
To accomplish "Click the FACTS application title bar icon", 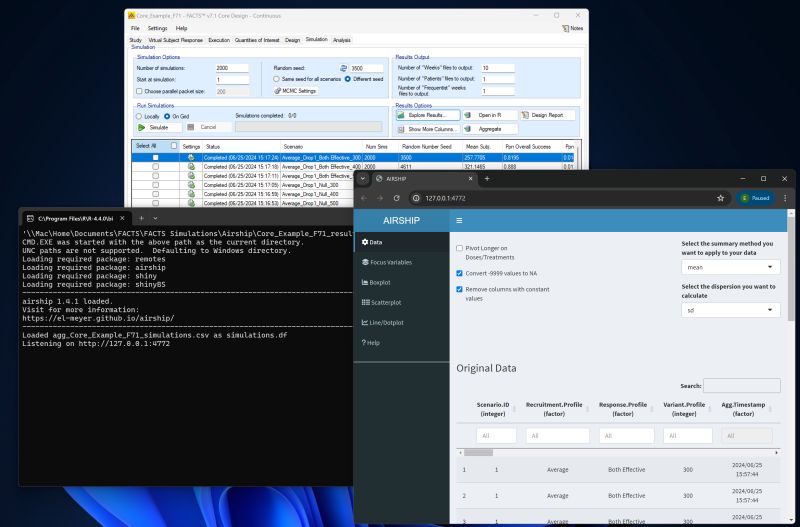I will [x=132, y=16].
